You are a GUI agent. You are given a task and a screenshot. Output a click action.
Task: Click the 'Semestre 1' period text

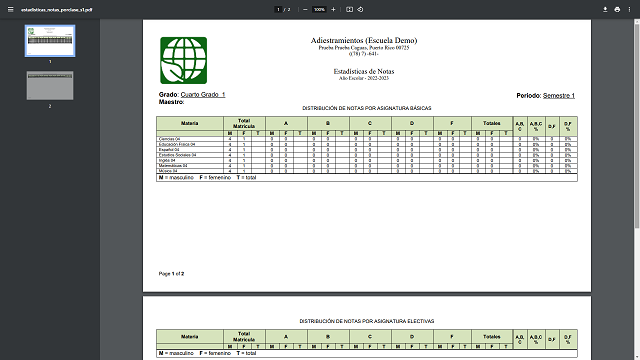tap(559, 96)
